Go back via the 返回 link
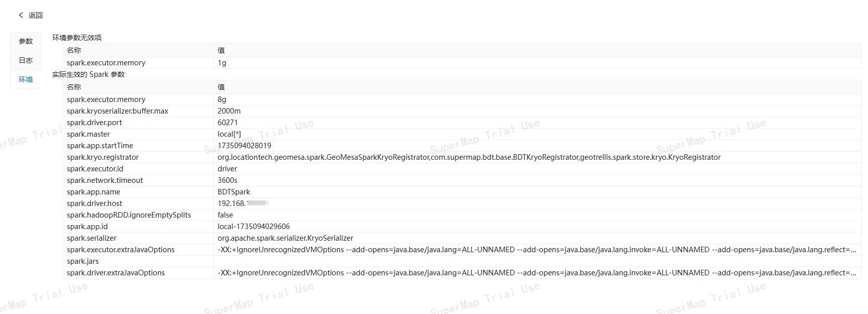Viewport: 868px width, 314px height. [36, 15]
